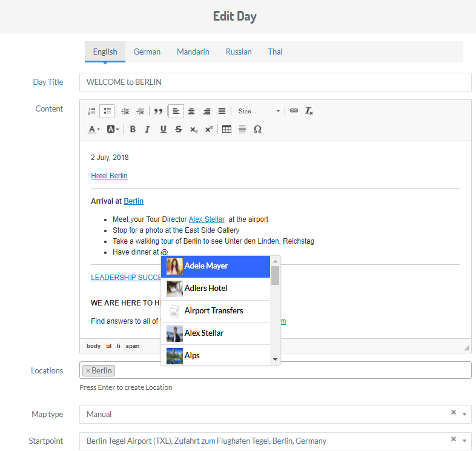Viewport: 476px width, 451px height.
Task: Increase indent of the paragraph
Action: pos(140,111)
